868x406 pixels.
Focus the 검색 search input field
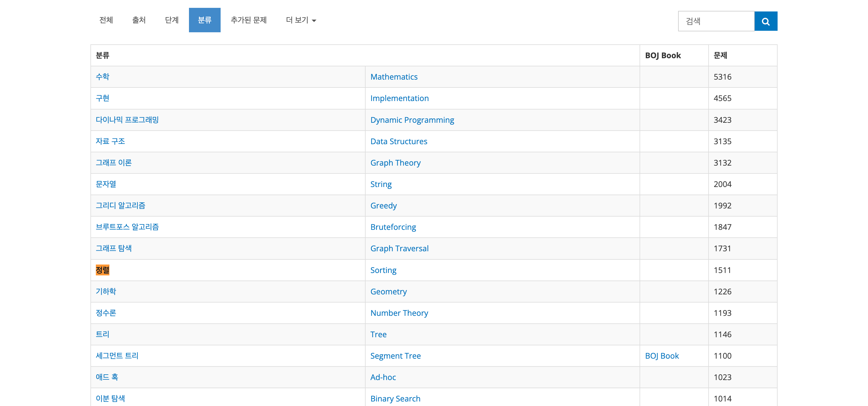coord(715,21)
